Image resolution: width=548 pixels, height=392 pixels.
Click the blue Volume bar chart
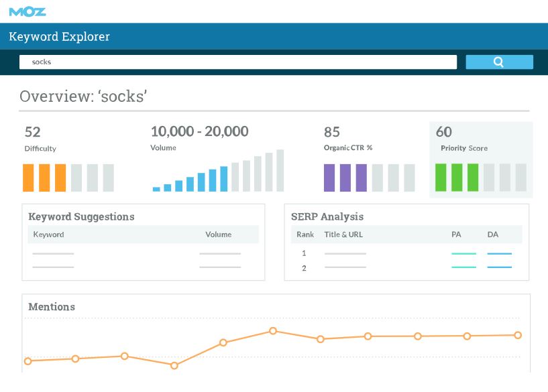[x=218, y=170]
